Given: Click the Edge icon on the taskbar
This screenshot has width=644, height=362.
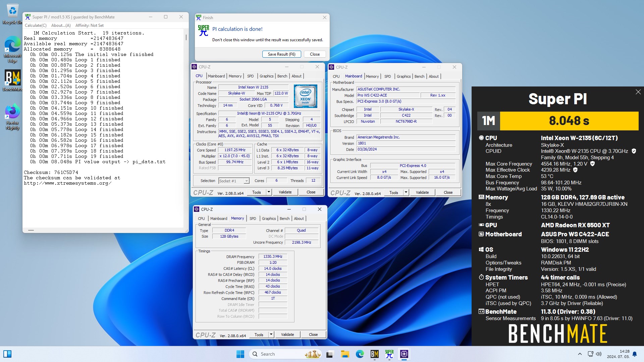Looking at the screenshot, I should 360,354.
